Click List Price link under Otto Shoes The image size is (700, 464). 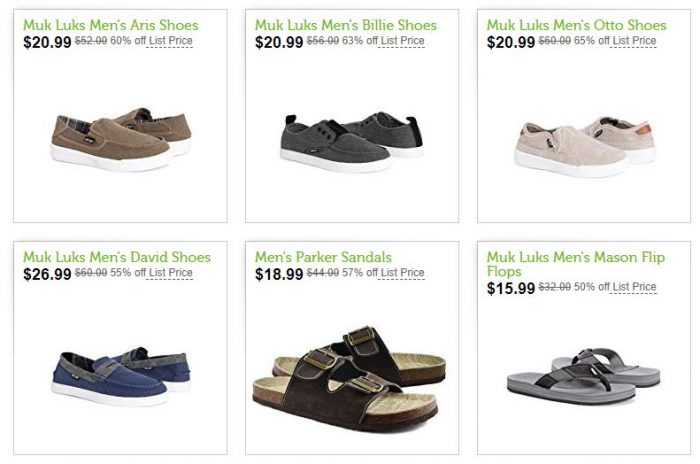(x=635, y=41)
